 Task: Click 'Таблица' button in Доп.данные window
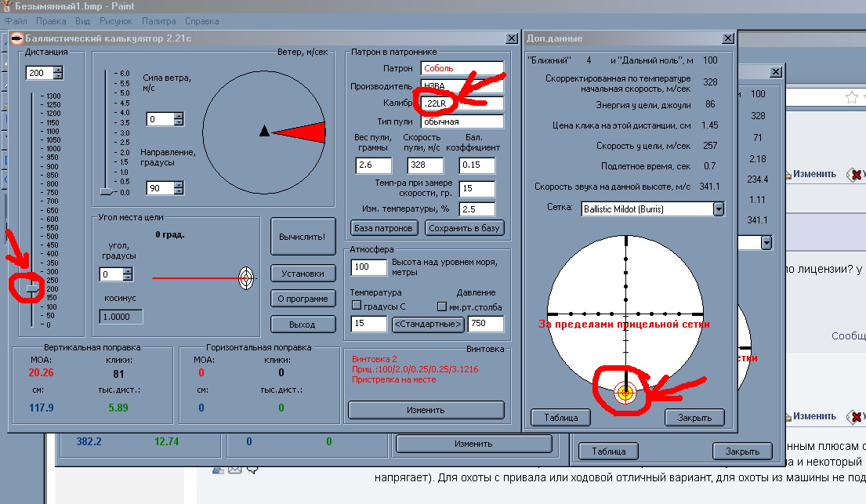point(560,417)
